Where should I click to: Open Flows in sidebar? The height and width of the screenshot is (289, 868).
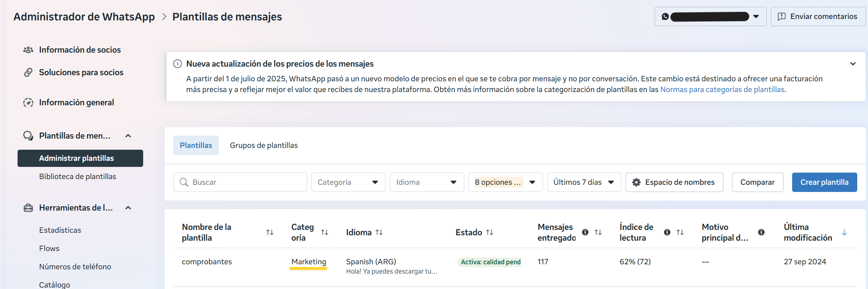click(49, 249)
